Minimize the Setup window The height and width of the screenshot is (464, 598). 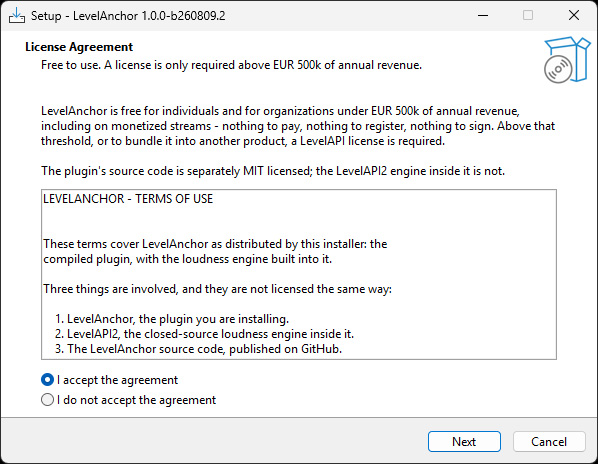coord(483,15)
